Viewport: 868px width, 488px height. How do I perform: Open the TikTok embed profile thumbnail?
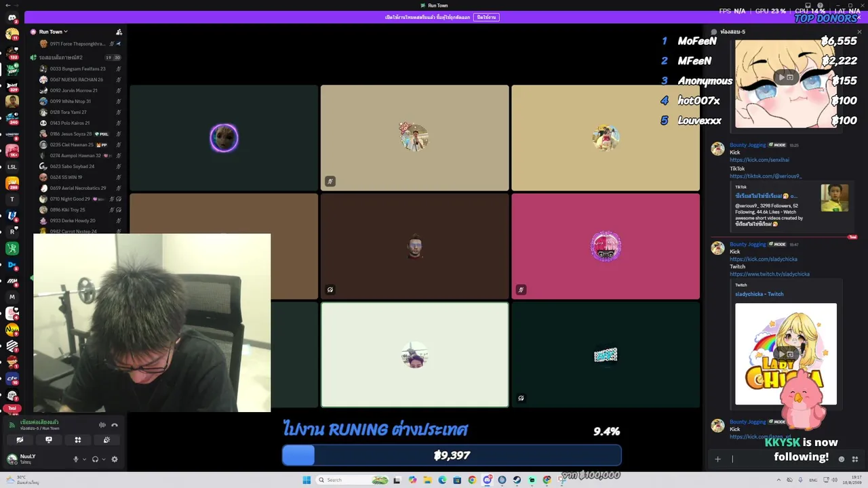coord(834,198)
